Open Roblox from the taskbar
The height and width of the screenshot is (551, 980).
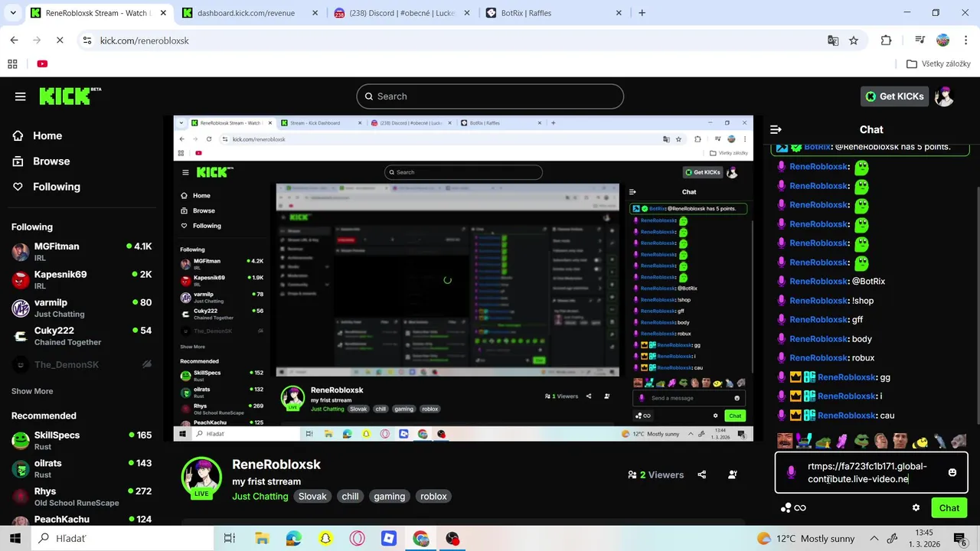[x=389, y=539]
